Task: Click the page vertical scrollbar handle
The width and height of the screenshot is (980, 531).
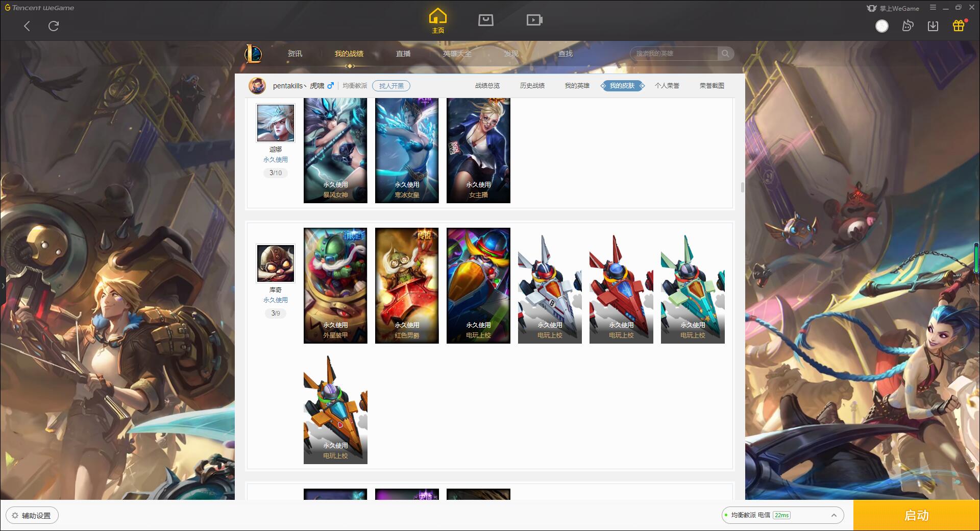Action: [742, 187]
